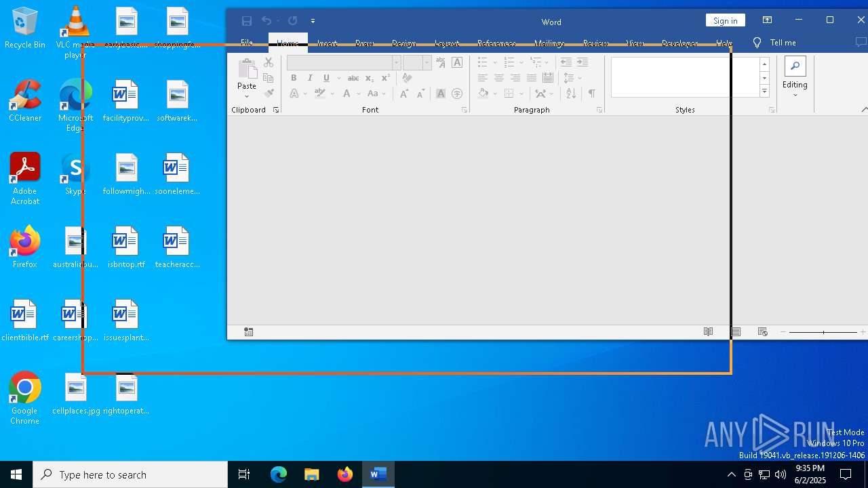
Task: Toggle Bold formatting
Action: tap(294, 78)
